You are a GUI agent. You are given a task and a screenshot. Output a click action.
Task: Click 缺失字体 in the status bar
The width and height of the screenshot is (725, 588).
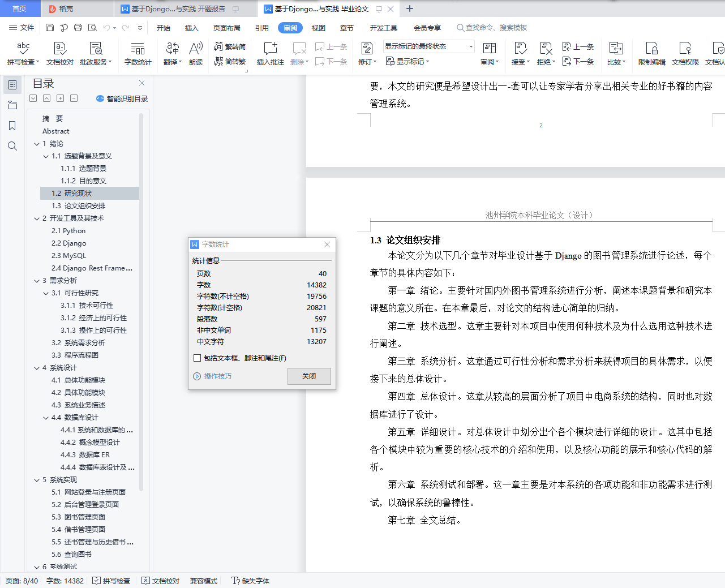251,581
